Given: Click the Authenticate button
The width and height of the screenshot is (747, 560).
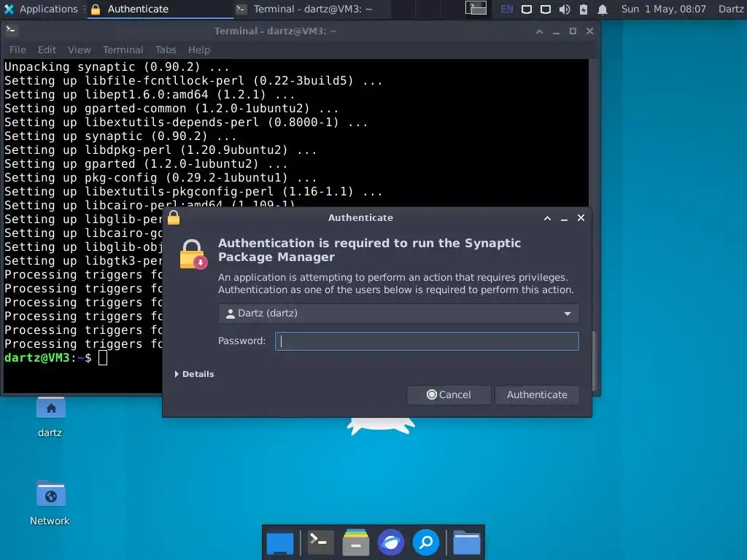Looking at the screenshot, I should [537, 394].
